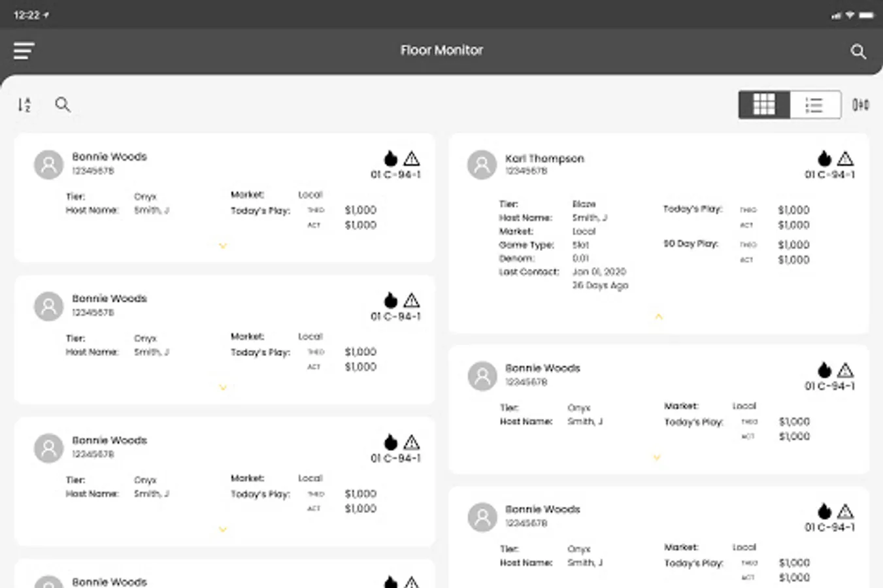Tap the flame icon on the third left-column Bonnie Woods card
The width and height of the screenshot is (883, 588).
click(x=390, y=442)
